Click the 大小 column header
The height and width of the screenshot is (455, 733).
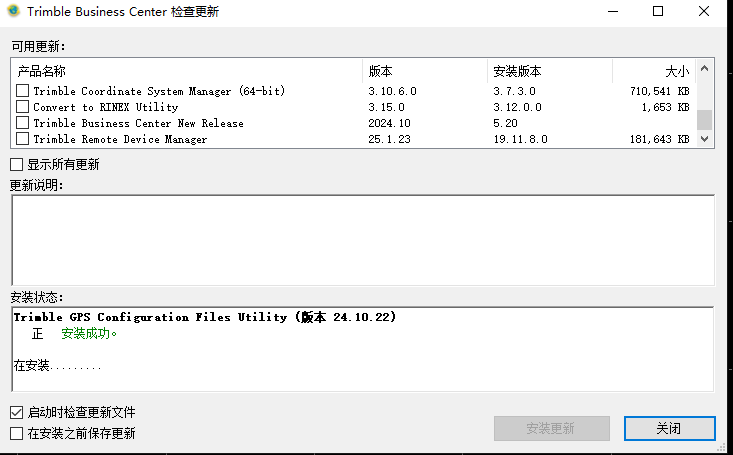(x=654, y=71)
